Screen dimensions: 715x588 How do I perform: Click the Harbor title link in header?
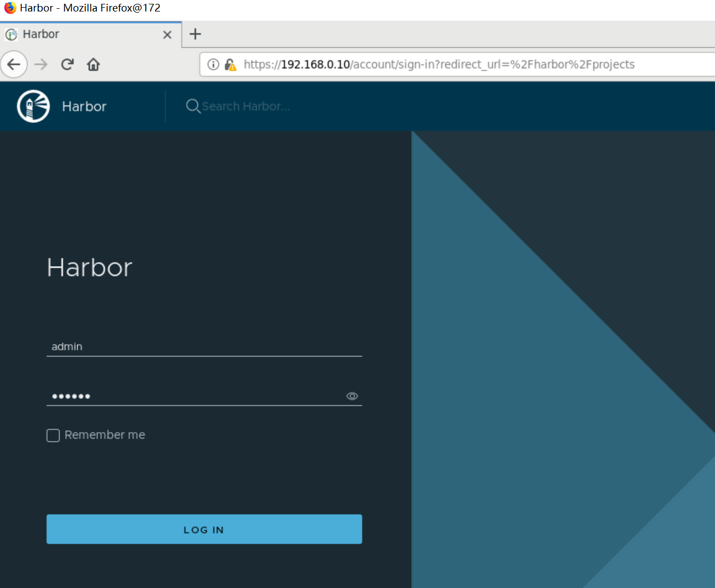click(x=84, y=106)
